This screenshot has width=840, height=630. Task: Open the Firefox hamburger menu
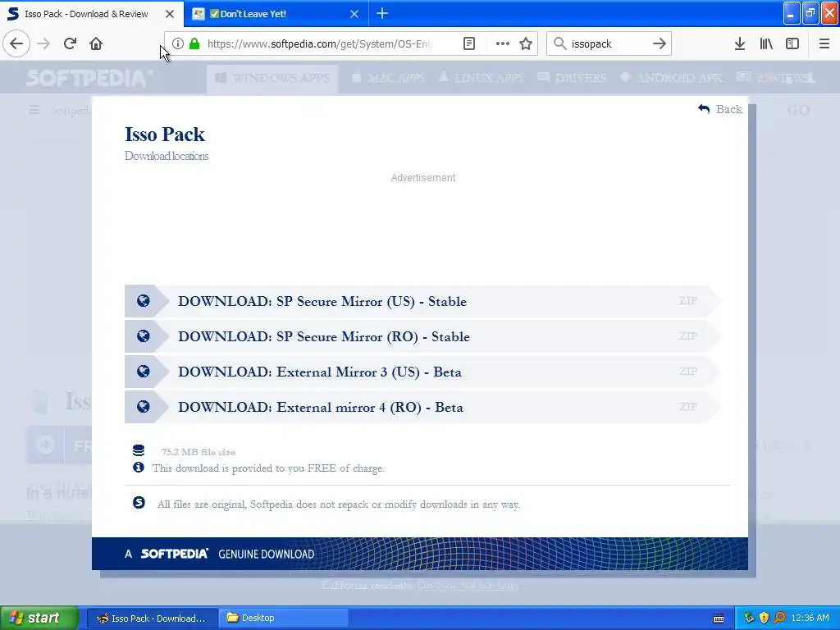824,43
